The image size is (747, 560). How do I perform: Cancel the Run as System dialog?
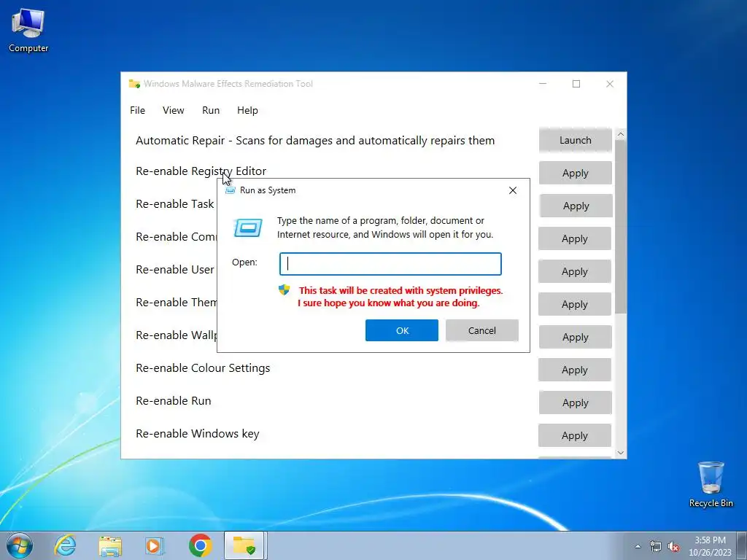[481, 330]
